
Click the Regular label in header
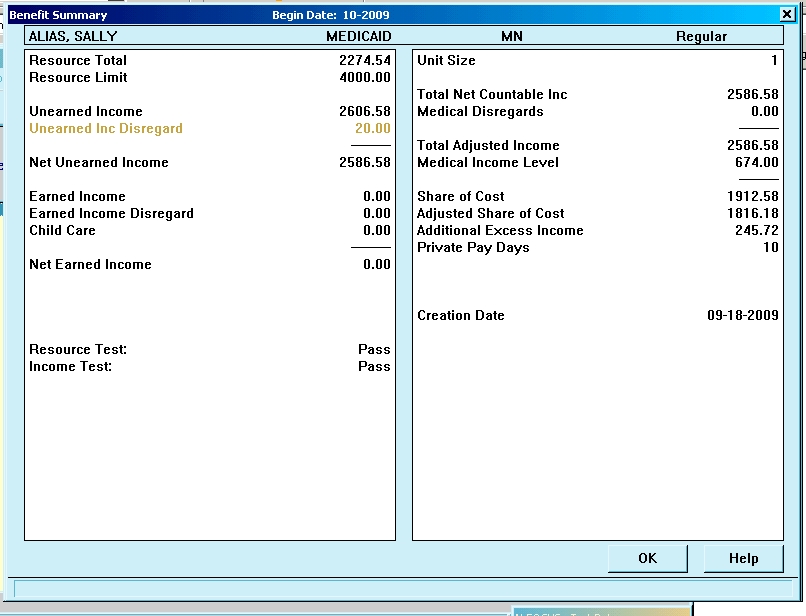pos(701,37)
